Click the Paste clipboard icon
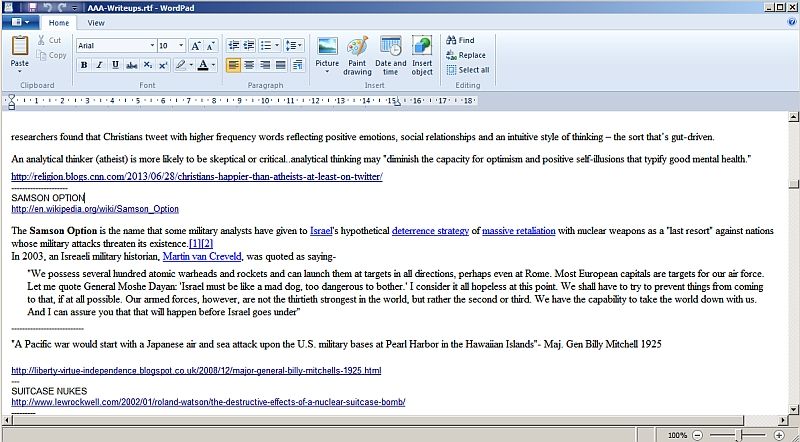This screenshot has width=800, height=442. (x=20, y=46)
